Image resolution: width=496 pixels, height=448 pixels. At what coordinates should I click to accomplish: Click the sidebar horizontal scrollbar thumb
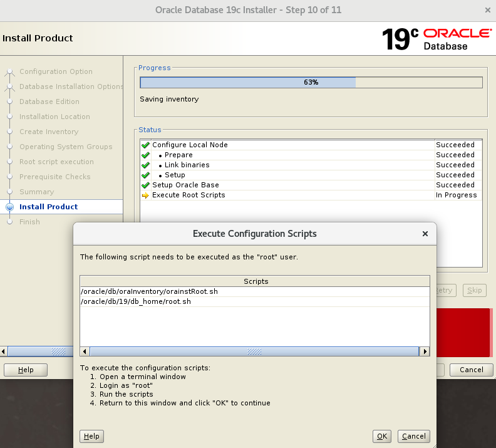pyautogui.click(x=41, y=351)
